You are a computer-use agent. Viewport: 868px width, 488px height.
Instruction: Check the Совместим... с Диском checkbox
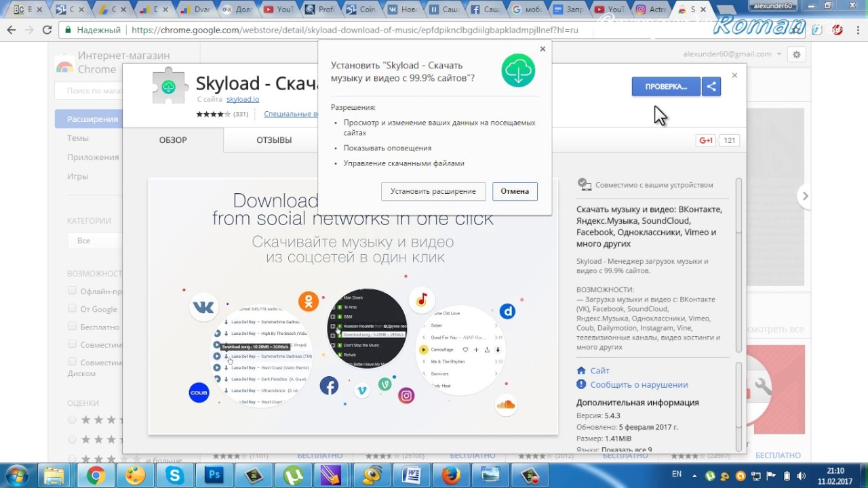(72, 362)
